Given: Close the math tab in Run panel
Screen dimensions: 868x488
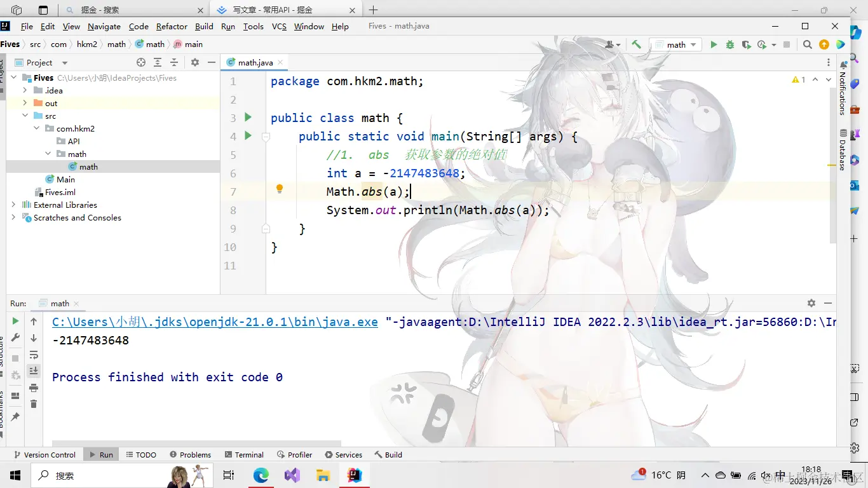Looking at the screenshot, I should [x=76, y=304].
